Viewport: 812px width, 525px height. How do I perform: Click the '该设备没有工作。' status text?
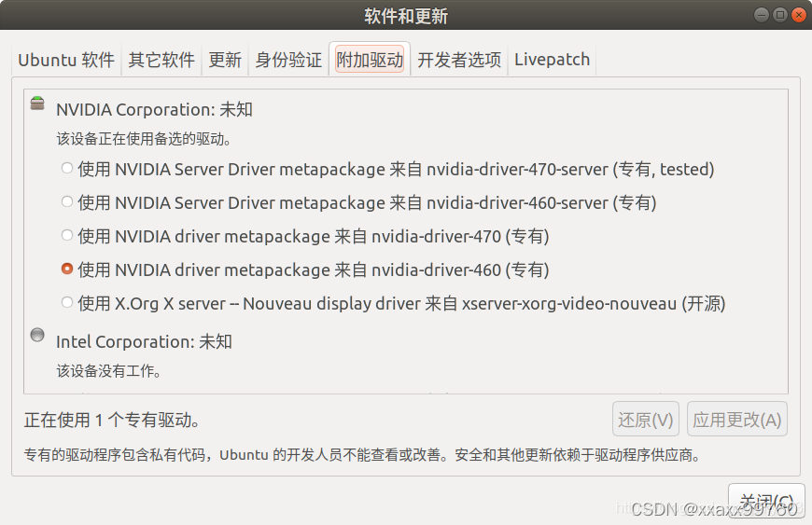pyautogui.click(x=109, y=371)
